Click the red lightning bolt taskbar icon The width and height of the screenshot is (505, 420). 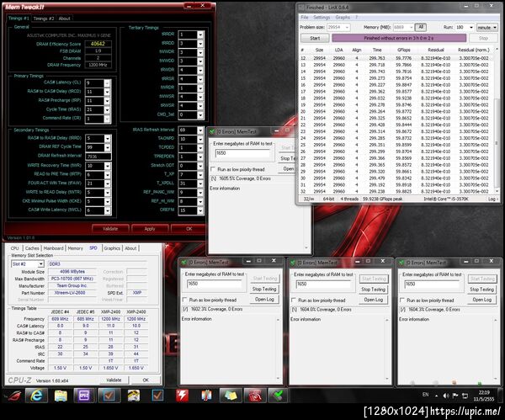182,396
